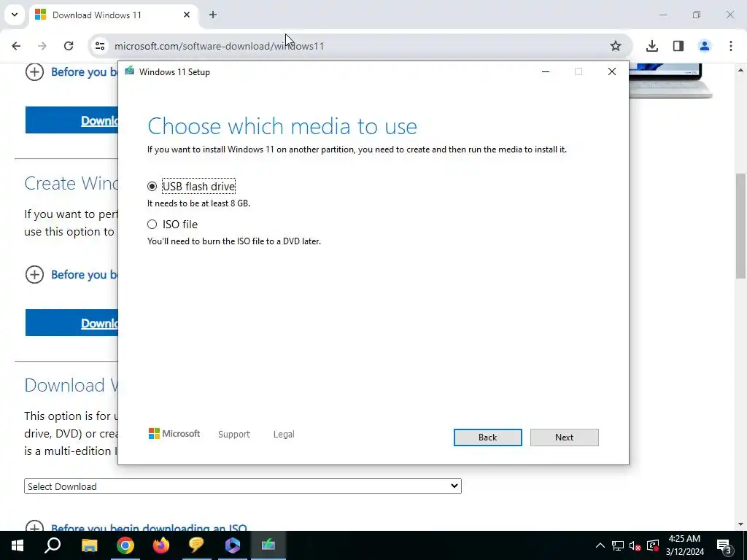Screen dimensions: 747x560
Task: Go back in Chrome browser
Action: pyautogui.click(x=16, y=46)
